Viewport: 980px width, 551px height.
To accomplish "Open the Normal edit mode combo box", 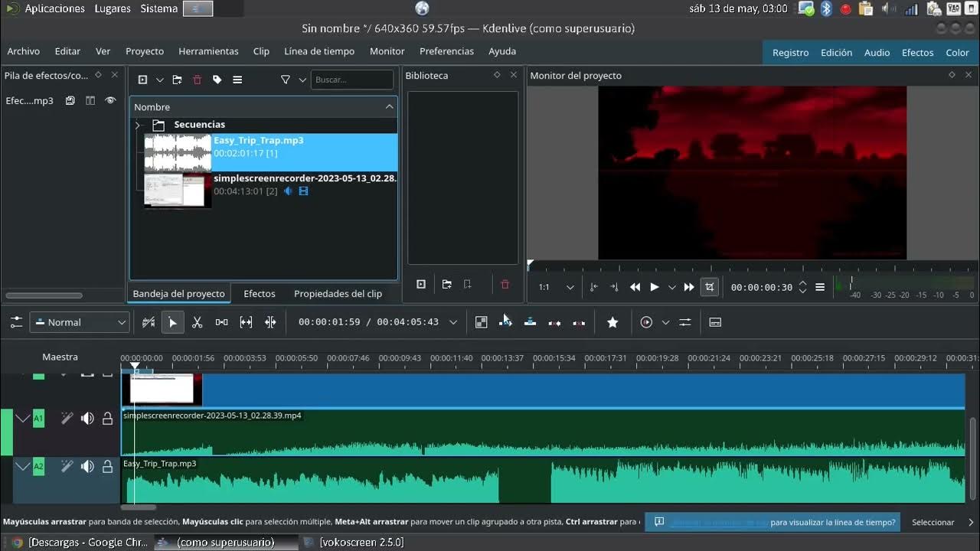I will (x=80, y=322).
